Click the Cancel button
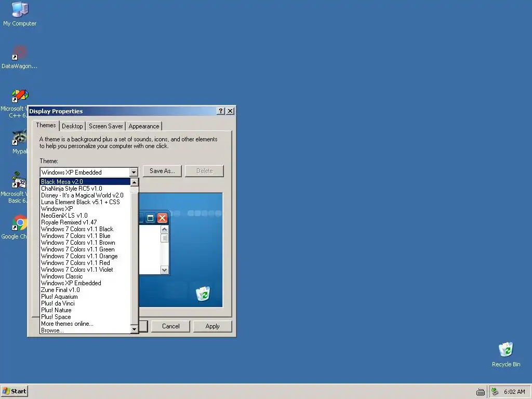Viewport: 532px width, 399px height. click(x=170, y=326)
